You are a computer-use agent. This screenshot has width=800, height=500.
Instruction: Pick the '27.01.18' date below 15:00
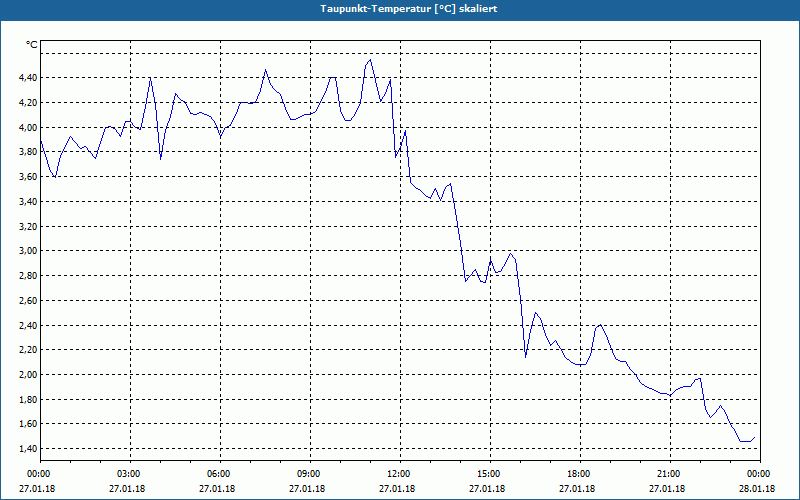(487, 489)
